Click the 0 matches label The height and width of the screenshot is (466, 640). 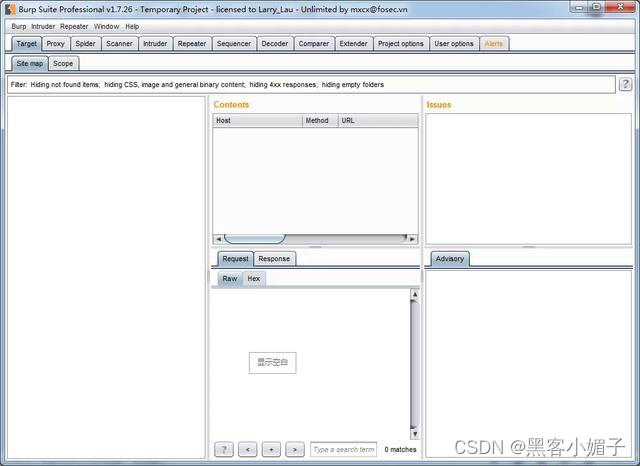(x=400, y=449)
